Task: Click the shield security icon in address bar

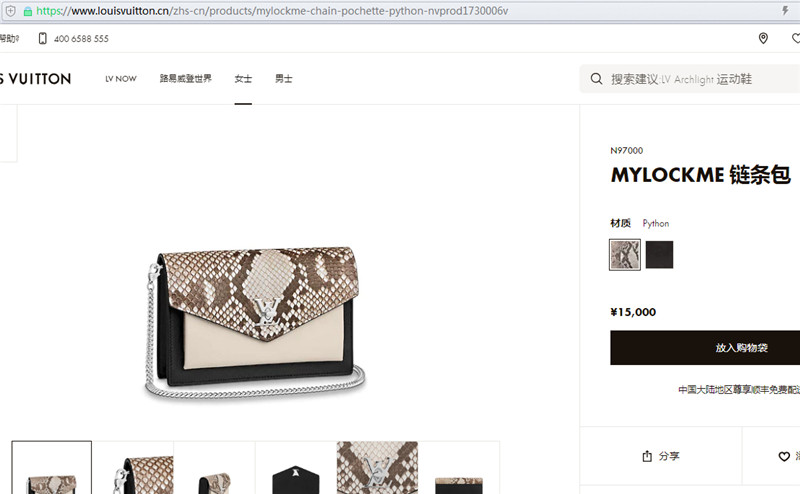Action: click(11, 11)
